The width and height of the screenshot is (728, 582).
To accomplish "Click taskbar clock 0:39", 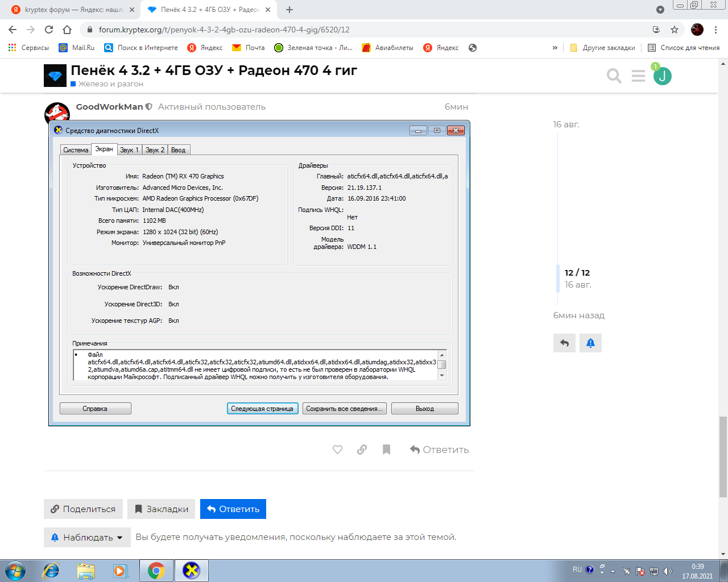I will pos(697,567).
